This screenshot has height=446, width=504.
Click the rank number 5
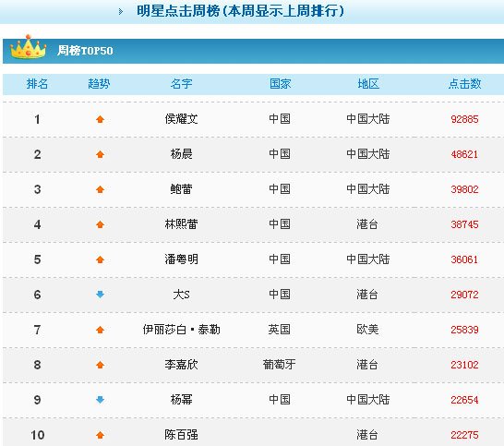pos(37,259)
